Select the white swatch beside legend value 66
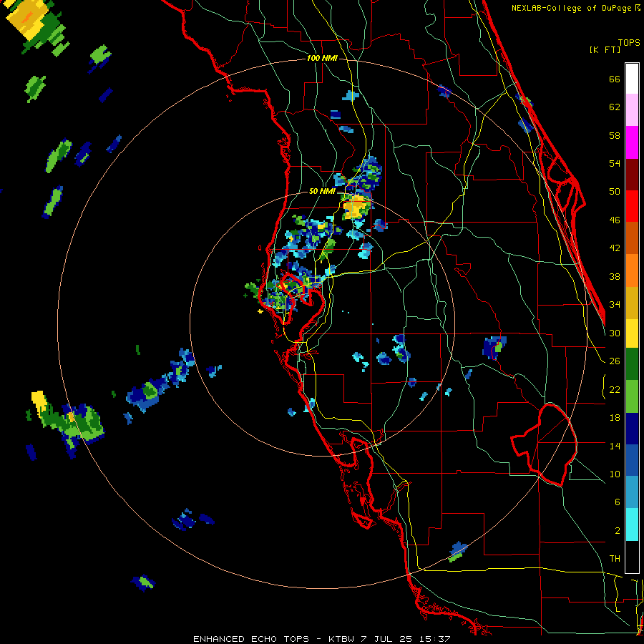Image resolution: width=644 pixels, height=644 pixels. pos(632,79)
